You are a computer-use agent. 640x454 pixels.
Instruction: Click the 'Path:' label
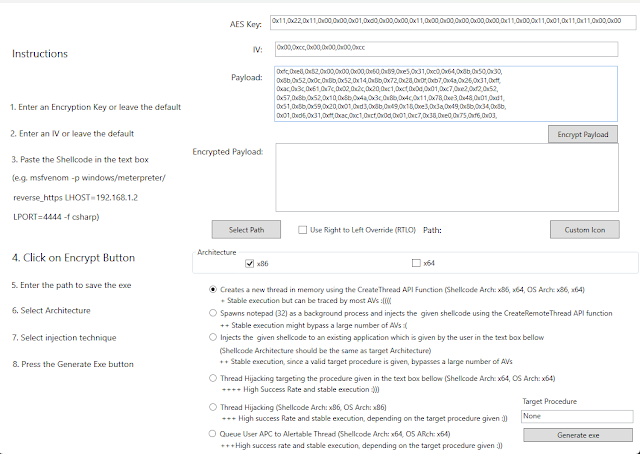point(432,230)
